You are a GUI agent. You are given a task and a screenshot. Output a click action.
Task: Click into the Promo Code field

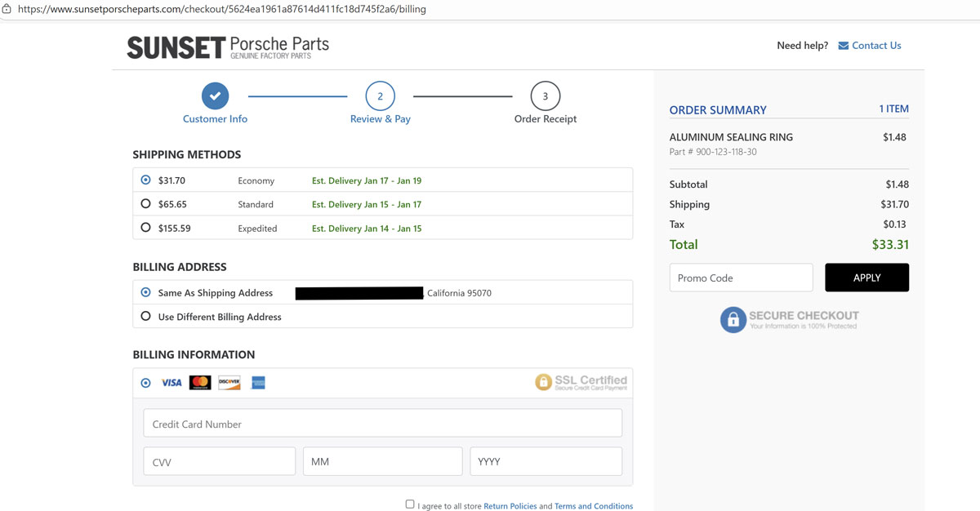click(x=741, y=278)
